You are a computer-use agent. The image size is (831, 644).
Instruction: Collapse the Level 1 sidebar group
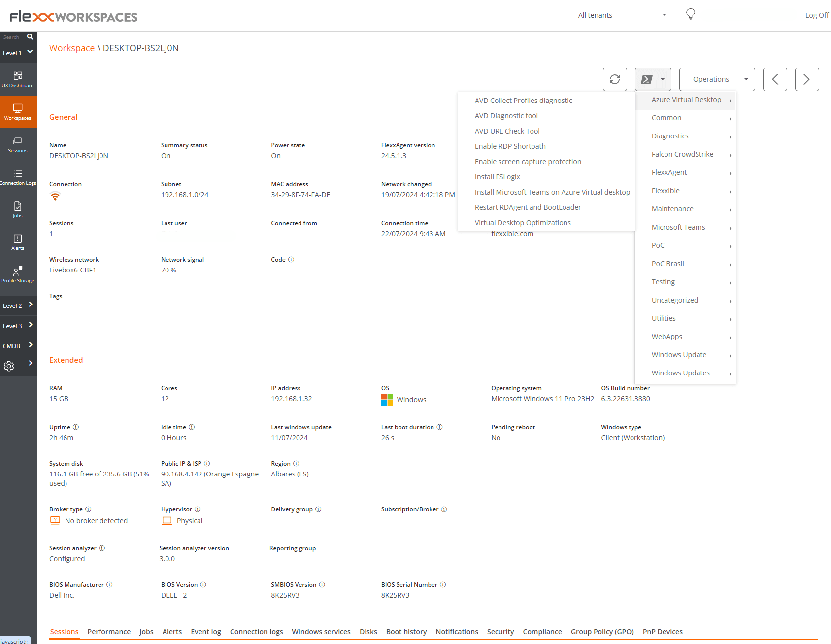[18, 53]
